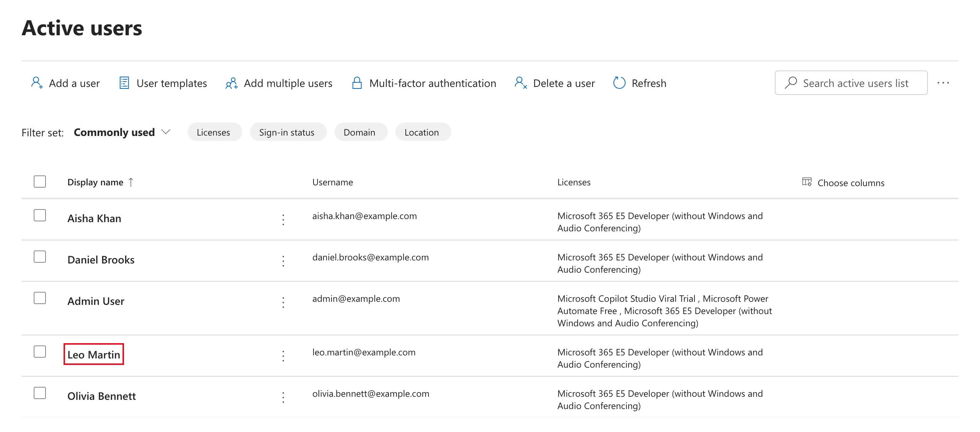Click the Add multiple users label

tap(288, 83)
